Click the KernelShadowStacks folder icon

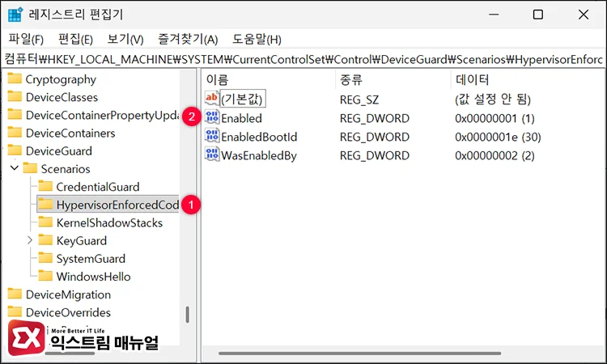[x=45, y=222]
